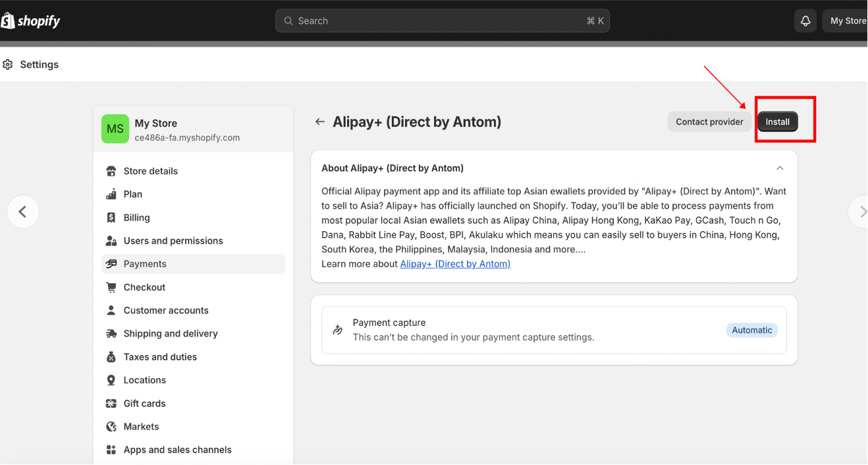
Task: Click the MS store avatar
Action: (x=115, y=129)
